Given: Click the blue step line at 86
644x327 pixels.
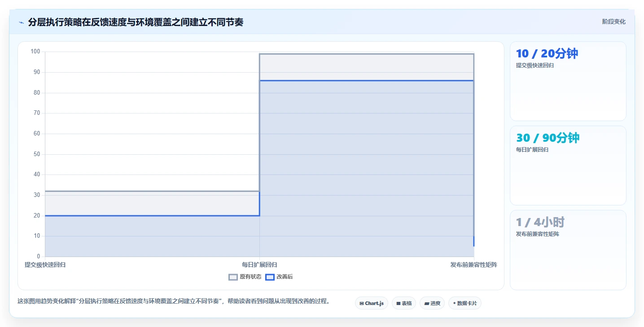Looking at the screenshot, I should click(x=367, y=81).
